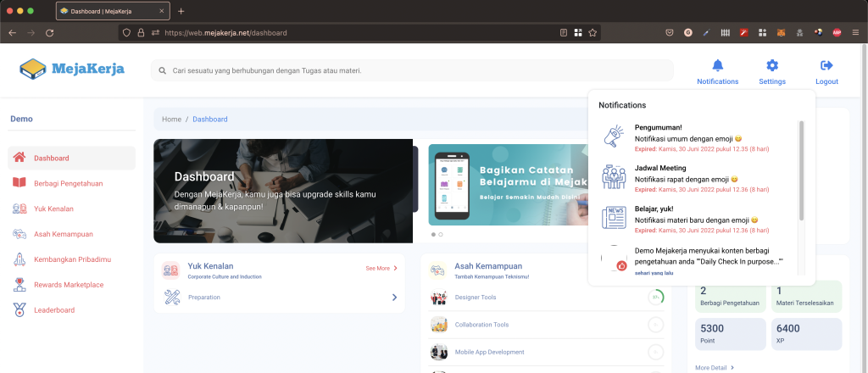This screenshot has height=373, width=868.
Task: Click the Mobile App Development thumbnail
Action: tap(439, 352)
